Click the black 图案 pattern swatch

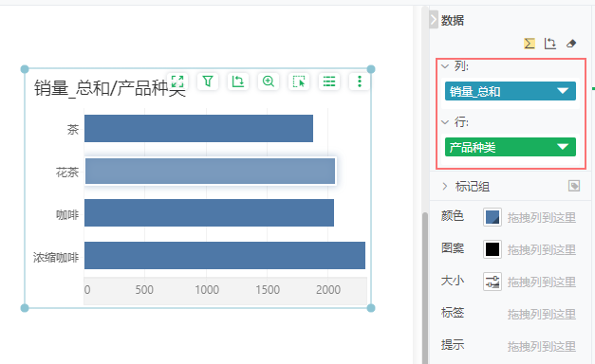[493, 249]
